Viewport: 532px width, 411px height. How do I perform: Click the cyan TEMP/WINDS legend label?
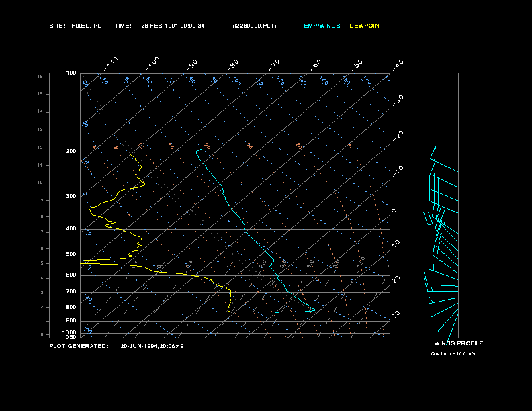click(320, 26)
